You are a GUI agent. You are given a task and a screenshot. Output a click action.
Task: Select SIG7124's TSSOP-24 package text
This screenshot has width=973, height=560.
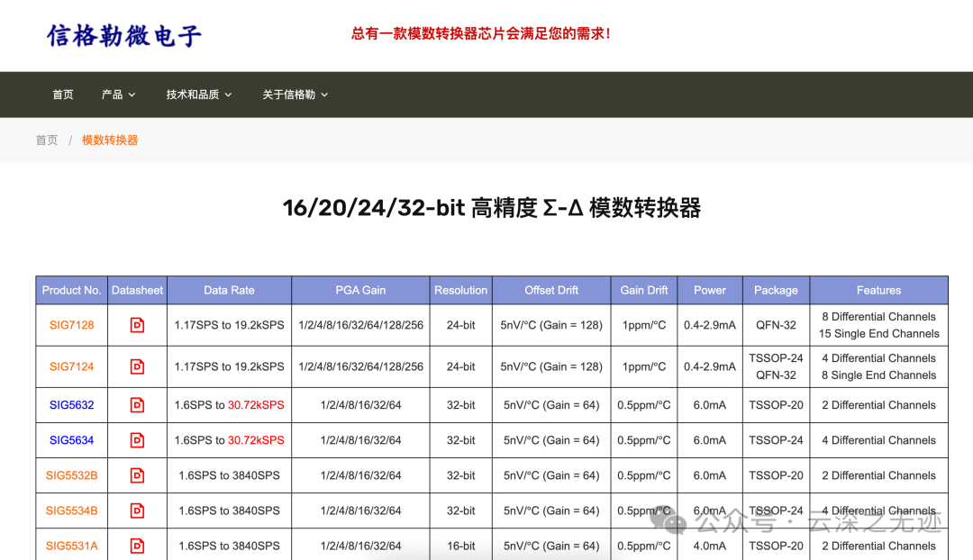click(776, 357)
